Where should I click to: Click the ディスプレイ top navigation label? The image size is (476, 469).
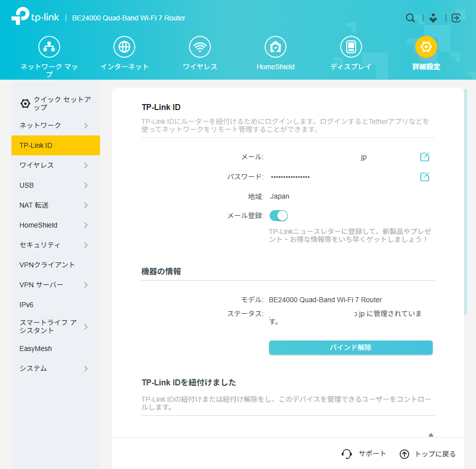click(351, 67)
